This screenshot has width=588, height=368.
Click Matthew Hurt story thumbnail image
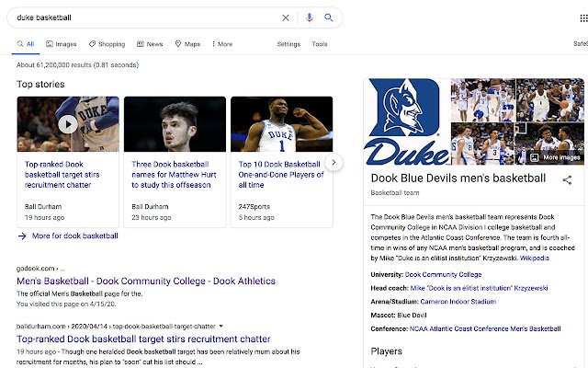(x=175, y=124)
